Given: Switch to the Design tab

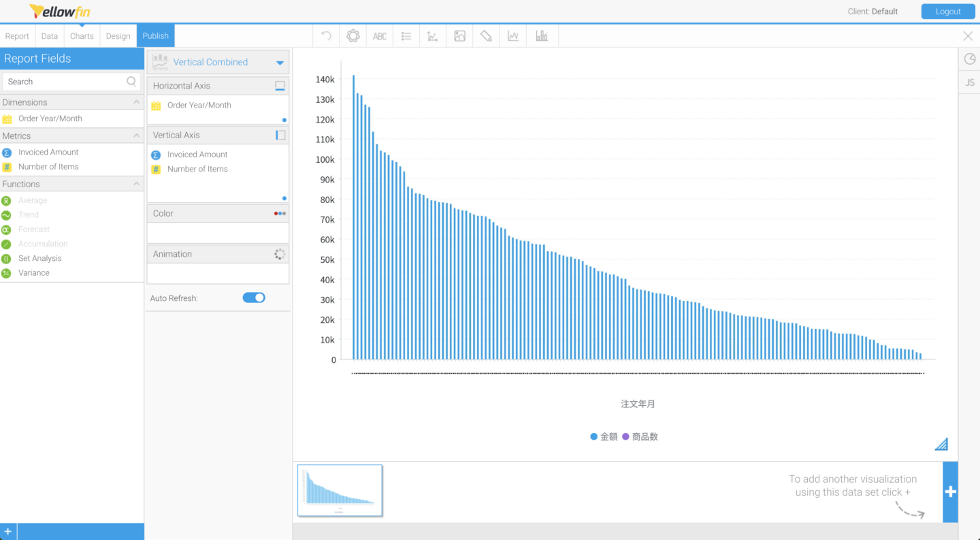Looking at the screenshot, I should coord(118,35).
